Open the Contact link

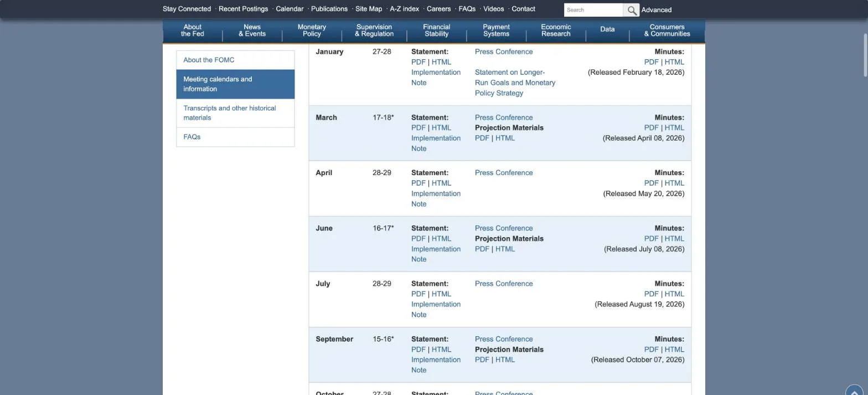(523, 9)
